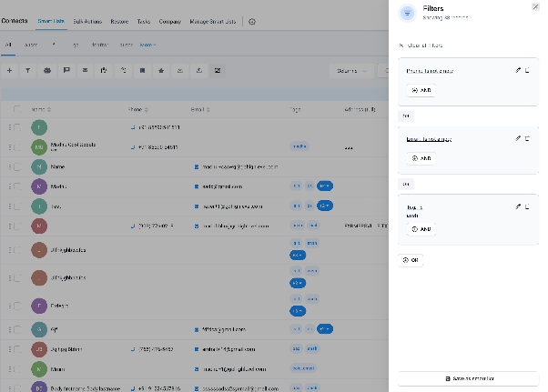Open the Restore tab

(119, 21)
